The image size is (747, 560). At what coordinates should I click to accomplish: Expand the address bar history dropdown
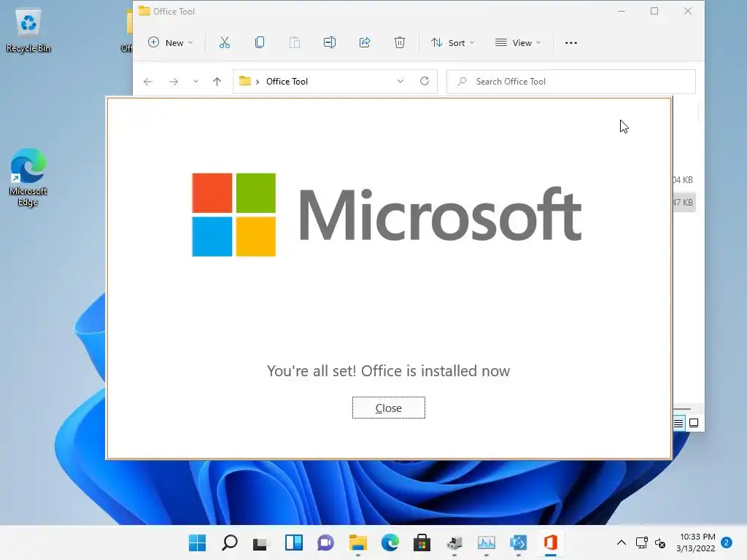coord(400,82)
